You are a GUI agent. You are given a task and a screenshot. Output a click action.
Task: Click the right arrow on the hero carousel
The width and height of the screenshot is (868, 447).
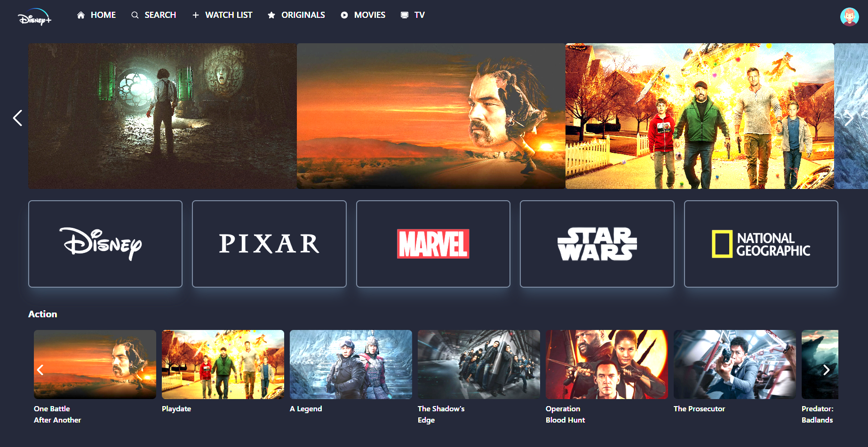pyautogui.click(x=850, y=118)
